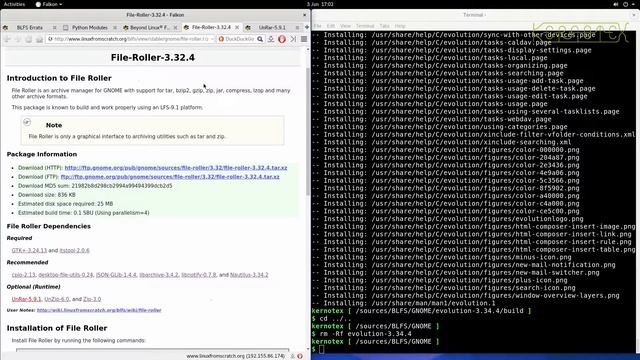640x360 pixels.
Task: Open the address bar history dropdown arrow
Action: [212, 39]
